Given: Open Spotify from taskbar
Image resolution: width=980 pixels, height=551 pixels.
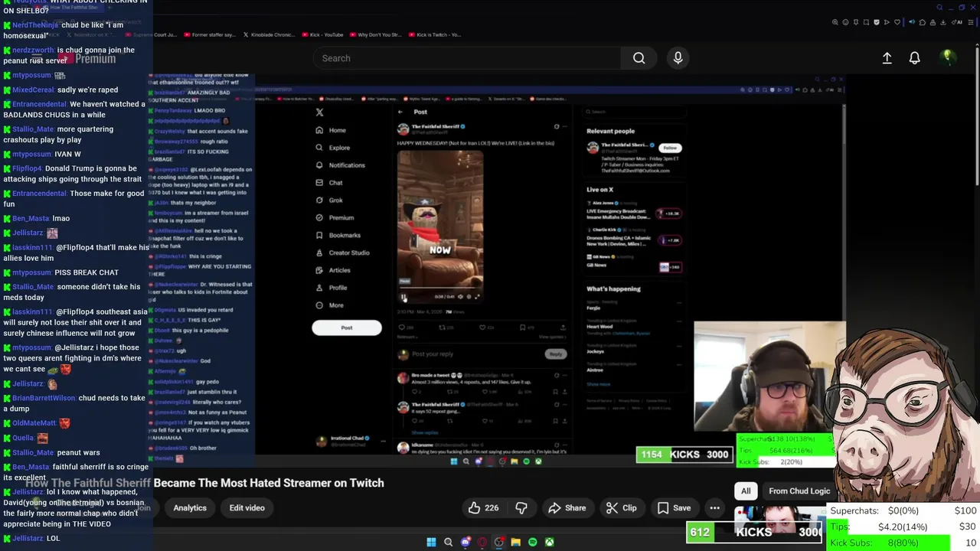Looking at the screenshot, I should pos(532,543).
